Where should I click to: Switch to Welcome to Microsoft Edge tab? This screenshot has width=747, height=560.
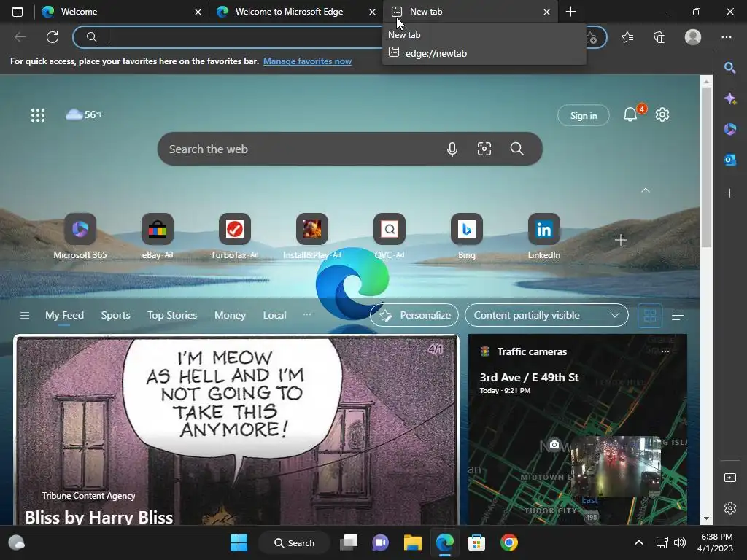pos(296,12)
